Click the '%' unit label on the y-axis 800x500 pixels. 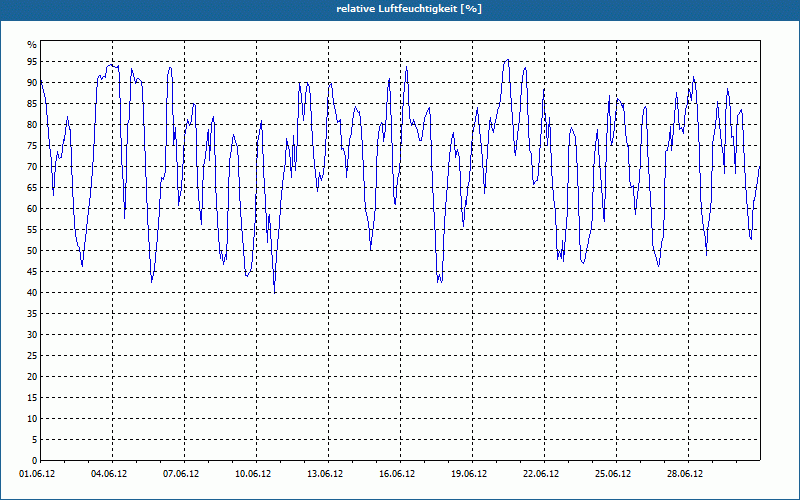pos(32,45)
